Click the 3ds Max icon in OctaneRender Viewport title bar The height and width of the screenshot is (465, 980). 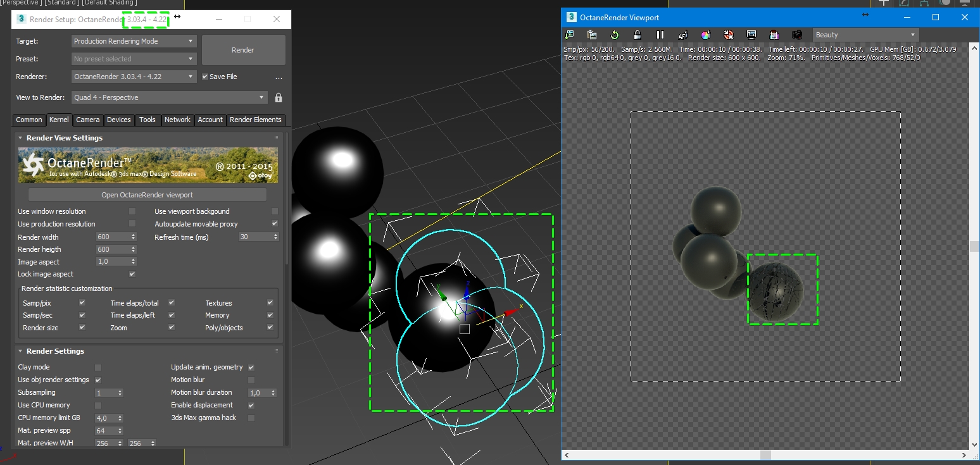tap(572, 17)
